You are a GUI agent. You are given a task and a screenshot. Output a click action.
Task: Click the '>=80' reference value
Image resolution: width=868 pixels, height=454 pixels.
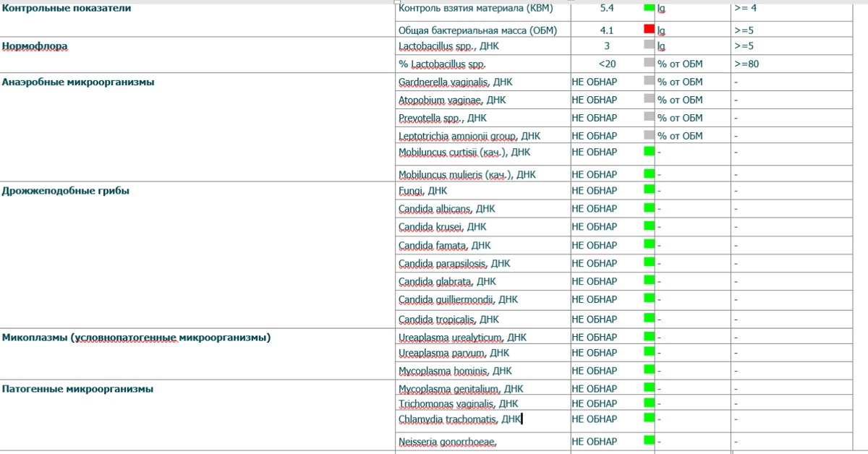tap(746, 64)
